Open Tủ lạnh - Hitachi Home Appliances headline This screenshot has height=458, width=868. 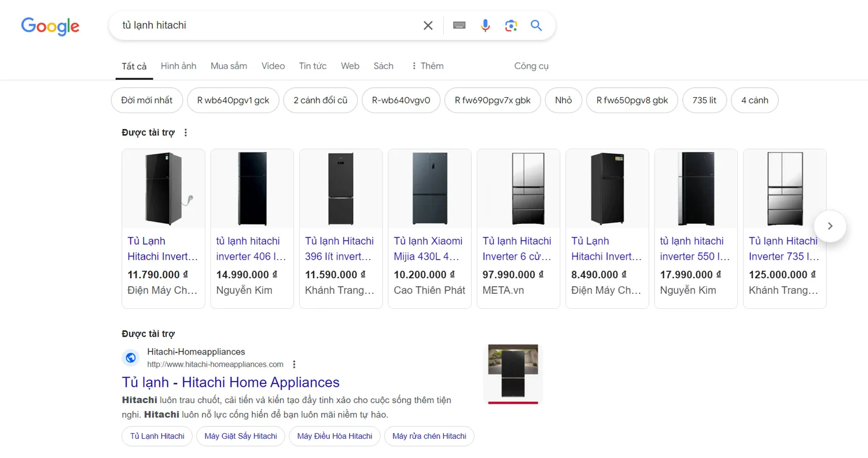(x=231, y=382)
